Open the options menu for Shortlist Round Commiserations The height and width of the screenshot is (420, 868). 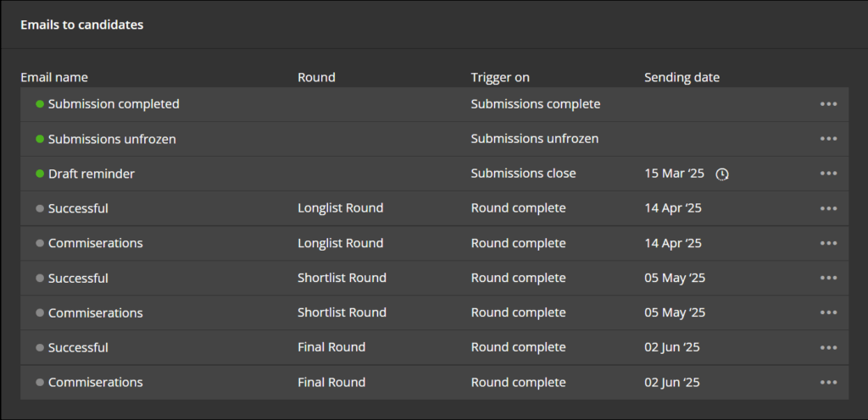coord(828,312)
